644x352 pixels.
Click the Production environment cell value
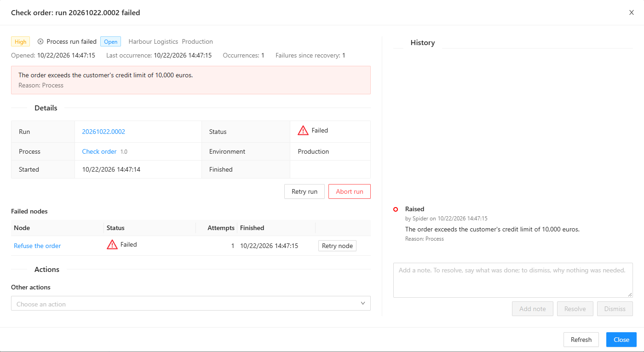coord(313,151)
